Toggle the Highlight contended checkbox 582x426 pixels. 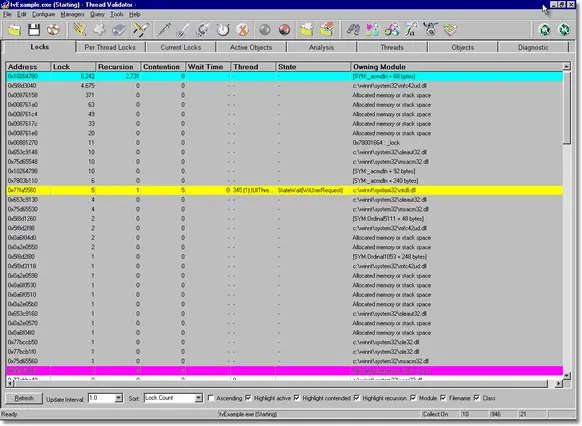(x=297, y=398)
